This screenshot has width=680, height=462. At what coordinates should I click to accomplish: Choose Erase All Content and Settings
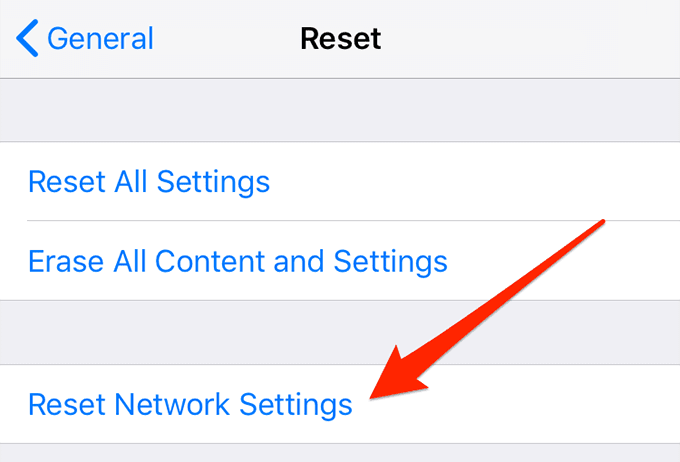pos(340,261)
